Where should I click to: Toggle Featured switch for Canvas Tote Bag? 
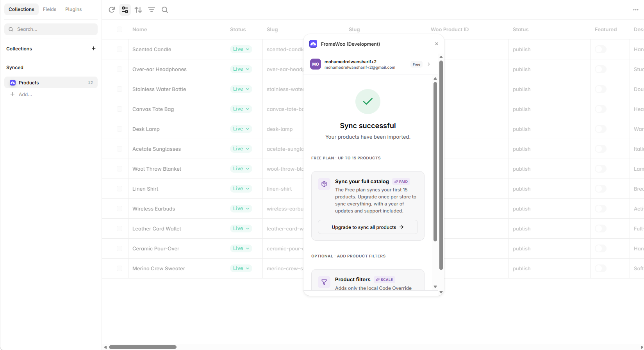[x=601, y=109]
